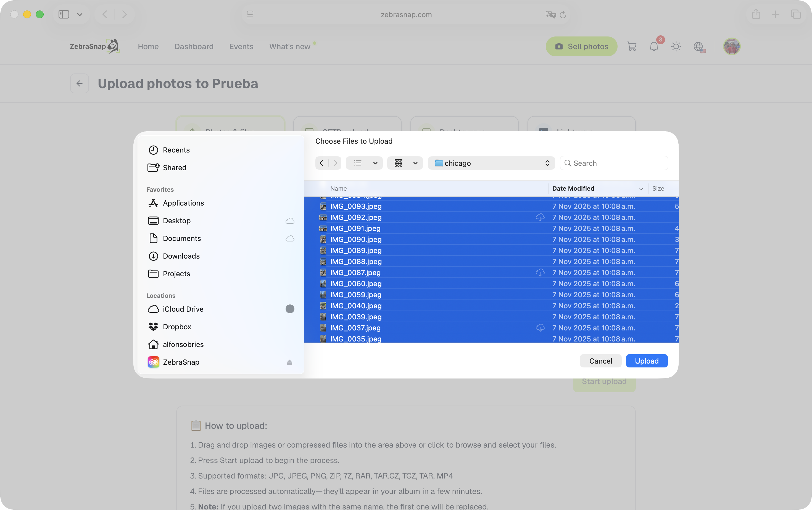Select the file IMG_0090.jpeg
Viewport: 812px width, 510px height.
pyautogui.click(x=491, y=240)
